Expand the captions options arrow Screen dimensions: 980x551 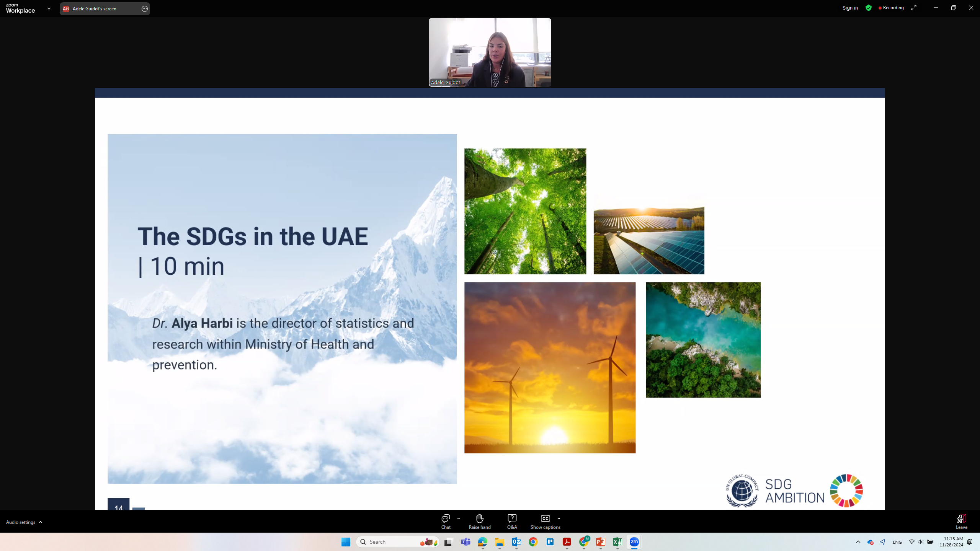(x=559, y=518)
